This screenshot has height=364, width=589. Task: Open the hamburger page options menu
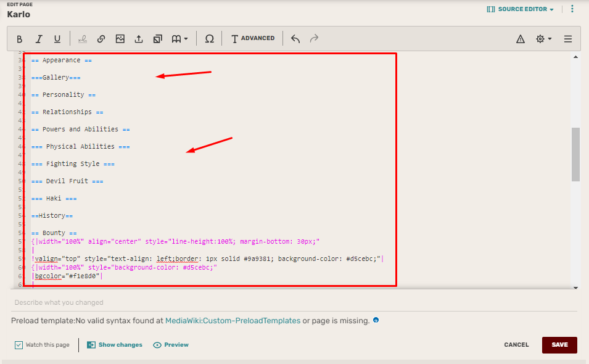coord(567,39)
